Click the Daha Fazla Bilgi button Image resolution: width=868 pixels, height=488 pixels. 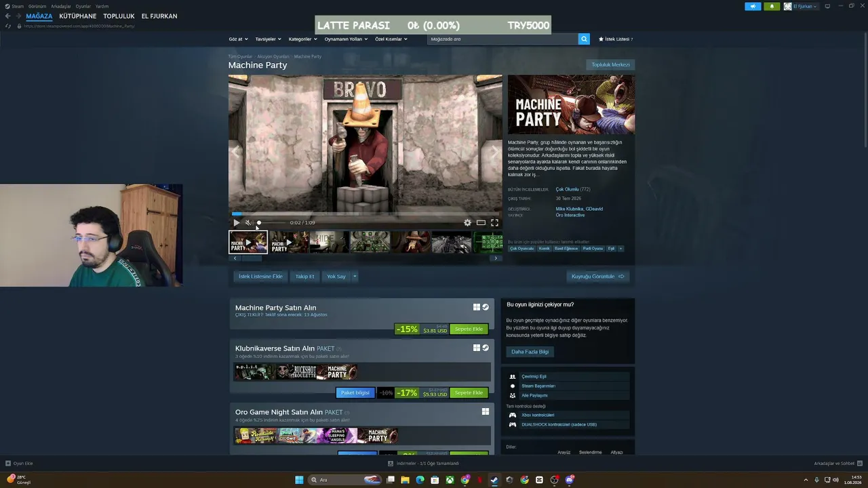click(x=530, y=352)
